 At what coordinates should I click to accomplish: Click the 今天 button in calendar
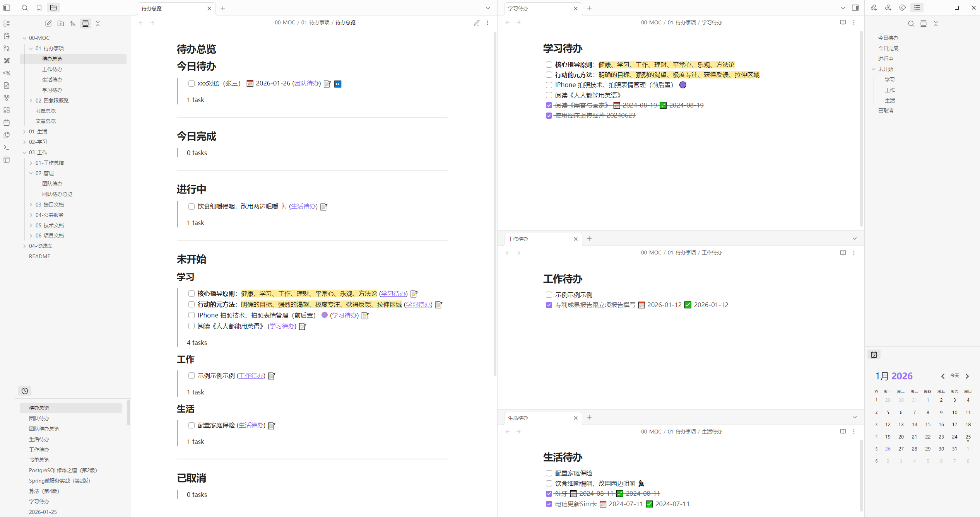955,376
